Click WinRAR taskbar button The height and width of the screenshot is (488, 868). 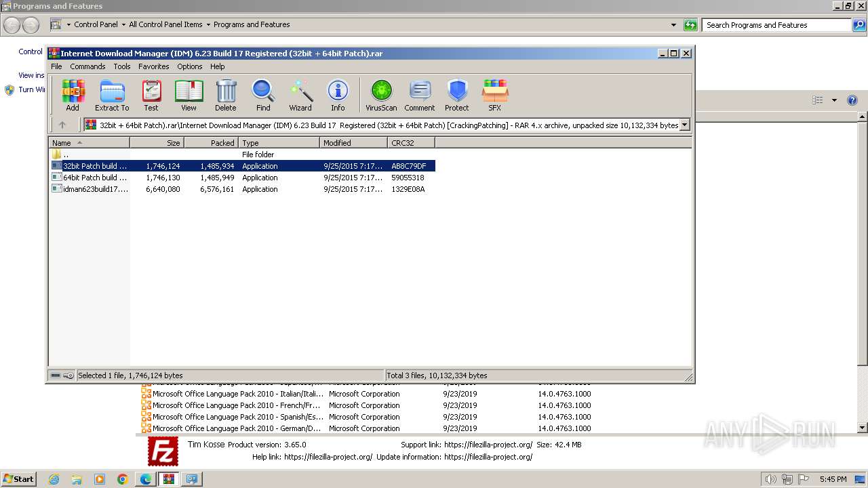pos(169,479)
